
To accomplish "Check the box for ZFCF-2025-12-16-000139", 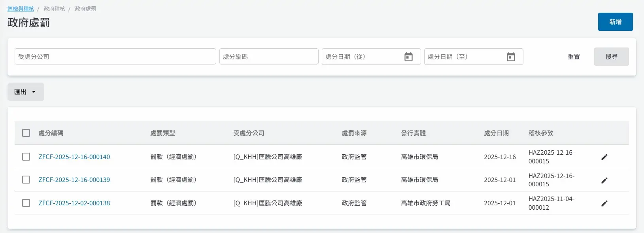I will (26, 180).
